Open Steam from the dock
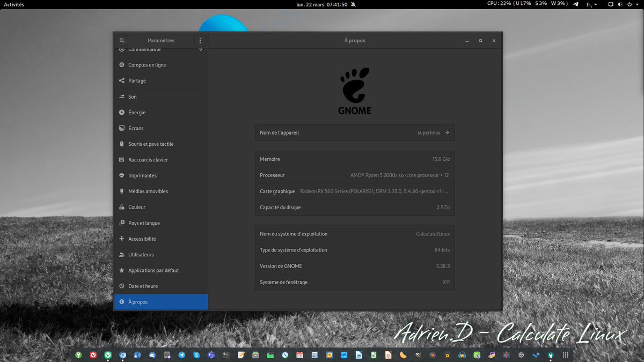This screenshot has height=362, width=644. (536, 355)
